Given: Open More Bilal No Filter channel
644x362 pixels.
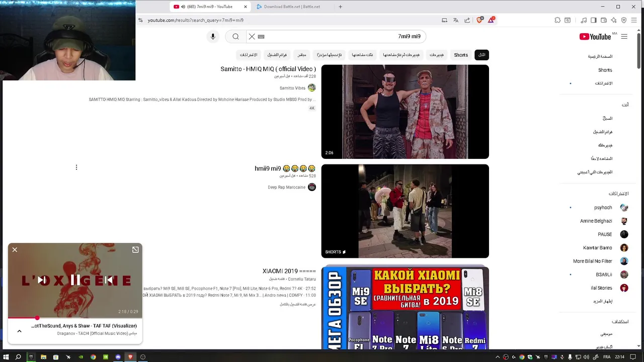Looking at the screenshot, I should pos(593,261).
